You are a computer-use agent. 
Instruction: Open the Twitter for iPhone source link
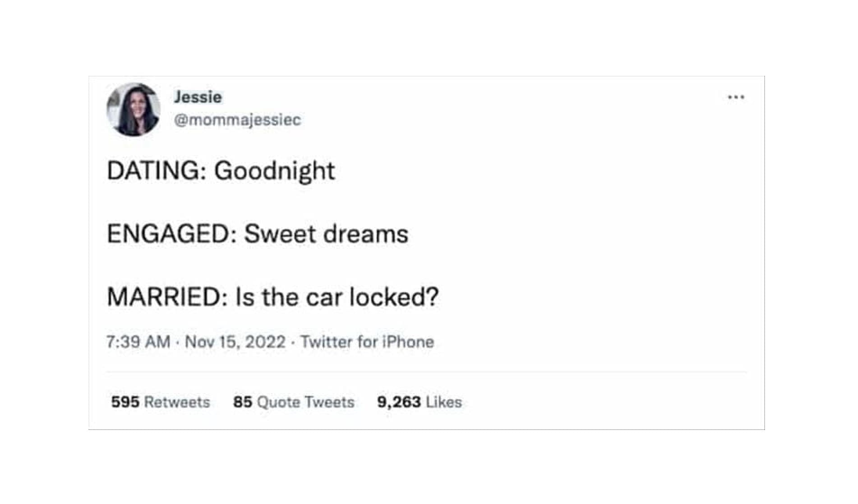click(367, 342)
